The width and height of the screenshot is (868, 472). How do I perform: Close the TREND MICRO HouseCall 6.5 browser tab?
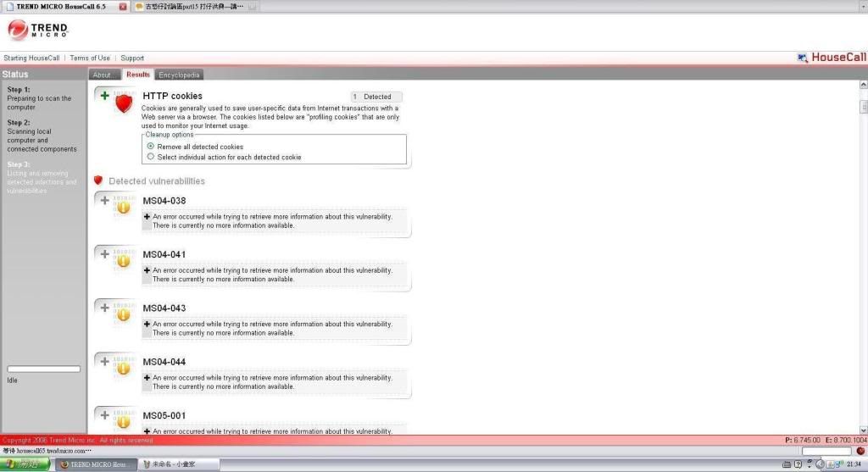click(x=123, y=7)
